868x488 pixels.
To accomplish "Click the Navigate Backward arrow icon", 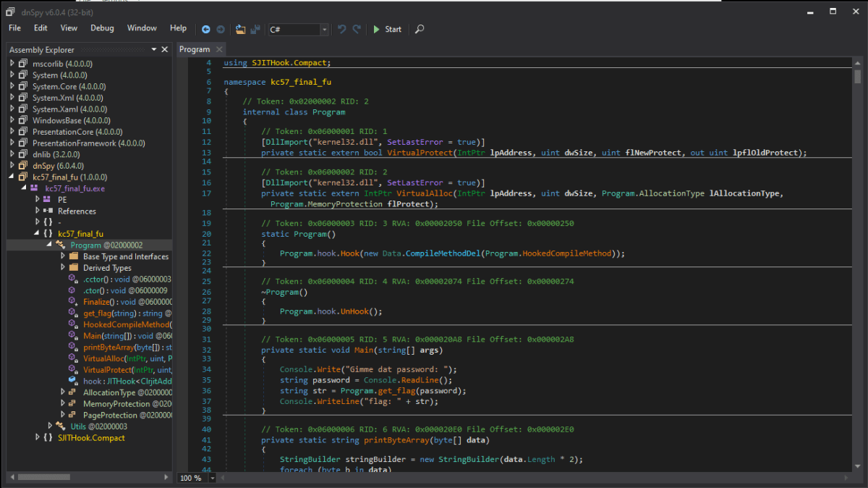I will (x=206, y=29).
